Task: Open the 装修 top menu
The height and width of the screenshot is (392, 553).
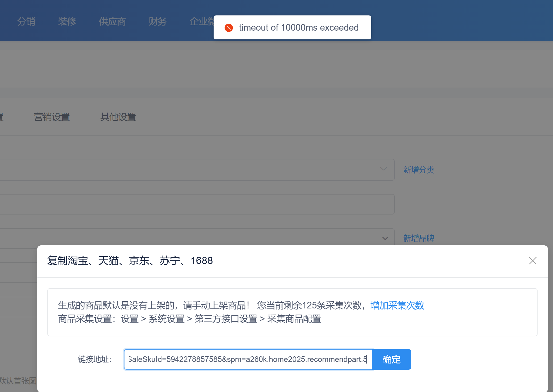Action: (x=67, y=21)
